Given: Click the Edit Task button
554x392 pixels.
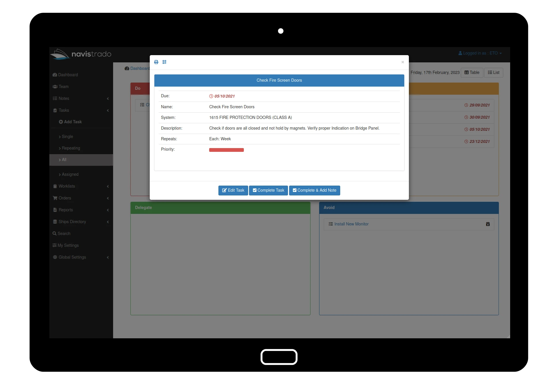Looking at the screenshot, I should click(x=233, y=190).
